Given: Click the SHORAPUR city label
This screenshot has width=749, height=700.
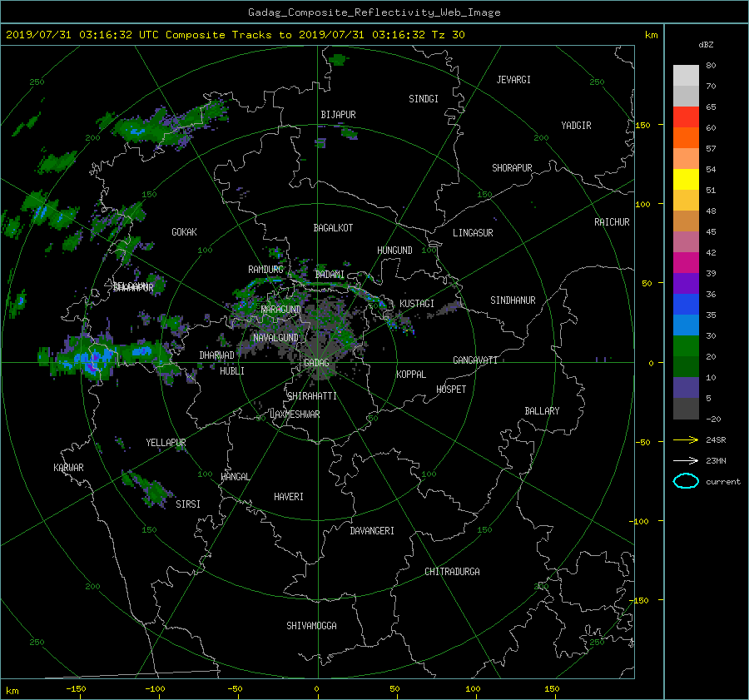Looking at the screenshot, I should (512, 168).
